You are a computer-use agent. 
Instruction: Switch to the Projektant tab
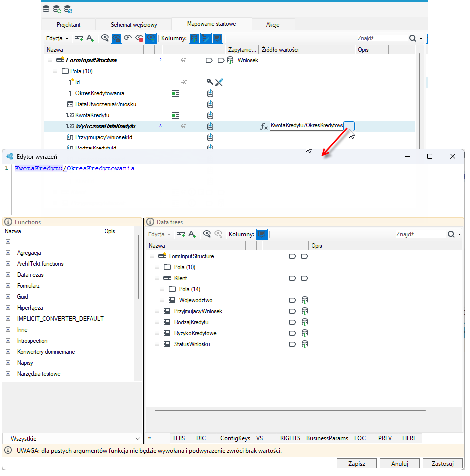68,25
